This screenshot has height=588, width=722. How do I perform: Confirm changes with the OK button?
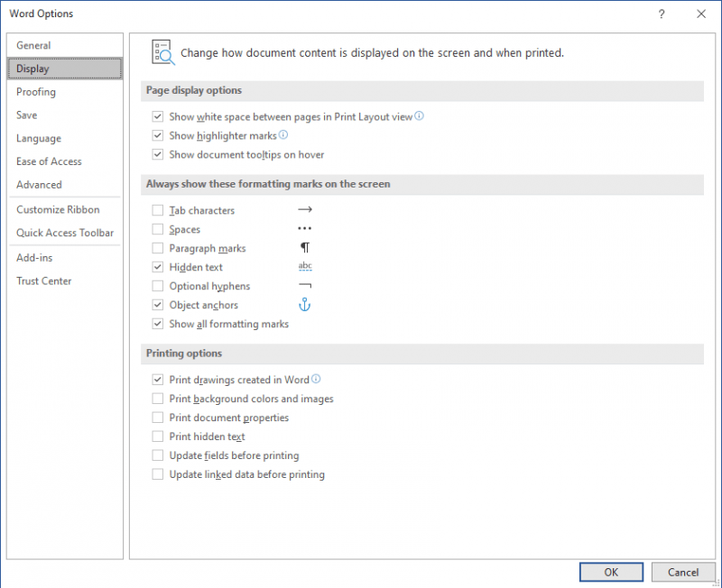click(611, 572)
